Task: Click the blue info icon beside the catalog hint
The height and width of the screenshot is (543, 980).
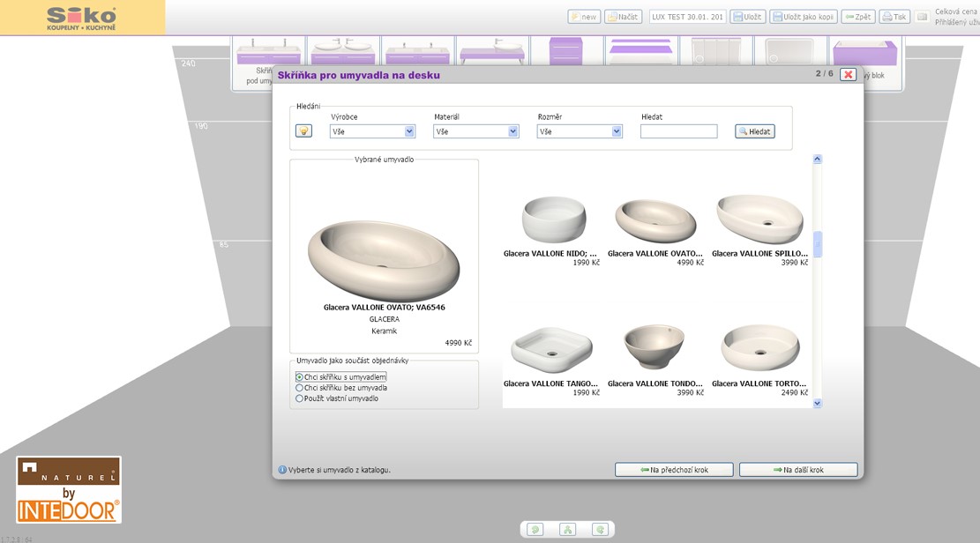Action: [282, 470]
